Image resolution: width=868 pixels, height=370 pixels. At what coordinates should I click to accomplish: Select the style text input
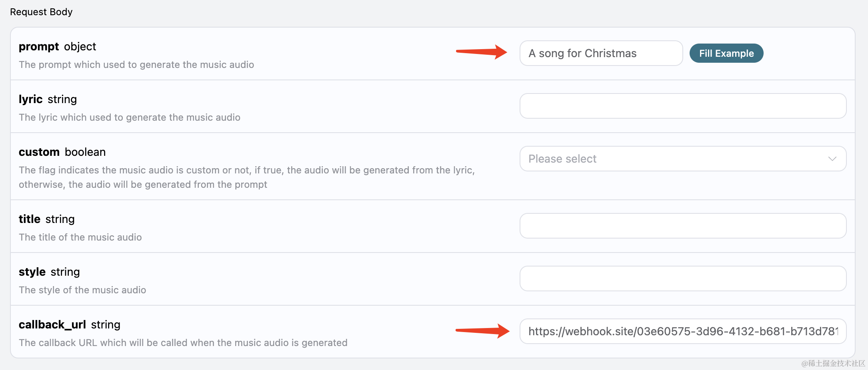point(683,278)
